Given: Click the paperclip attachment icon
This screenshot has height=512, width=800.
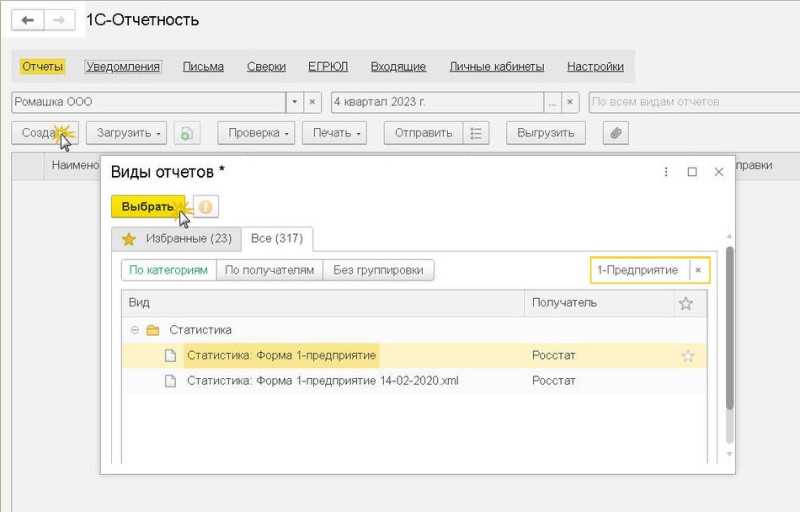Looking at the screenshot, I should coord(615,133).
